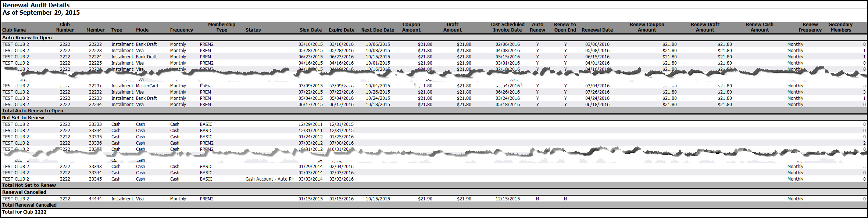
Task: Select the MasterCard mode cell for member 22231
Action: click(147, 86)
